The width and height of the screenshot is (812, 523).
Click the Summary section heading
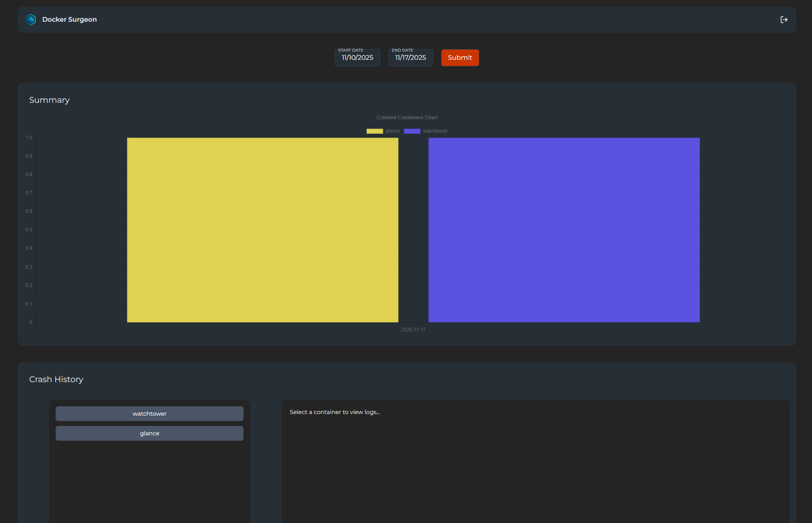[x=49, y=100]
